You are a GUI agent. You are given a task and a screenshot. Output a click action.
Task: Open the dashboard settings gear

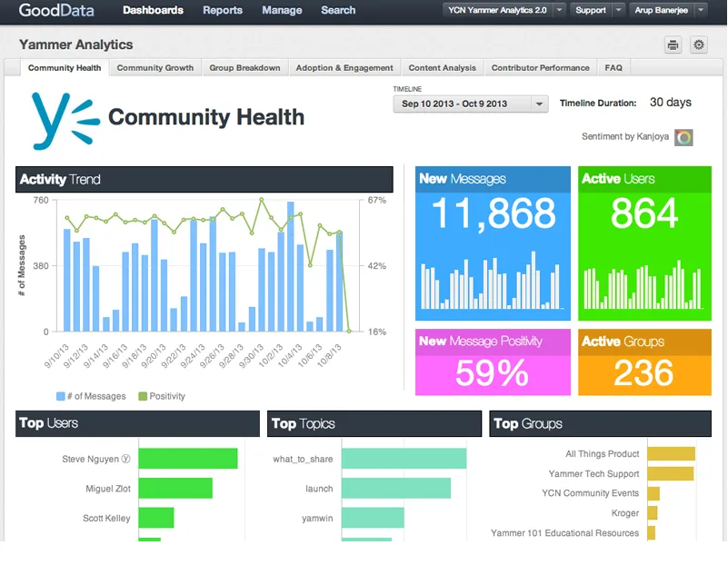pos(698,45)
